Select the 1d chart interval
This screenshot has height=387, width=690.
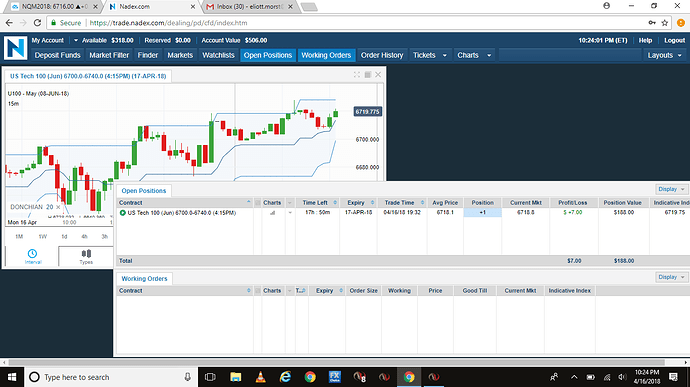pyautogui.click(x=64, y=236)
